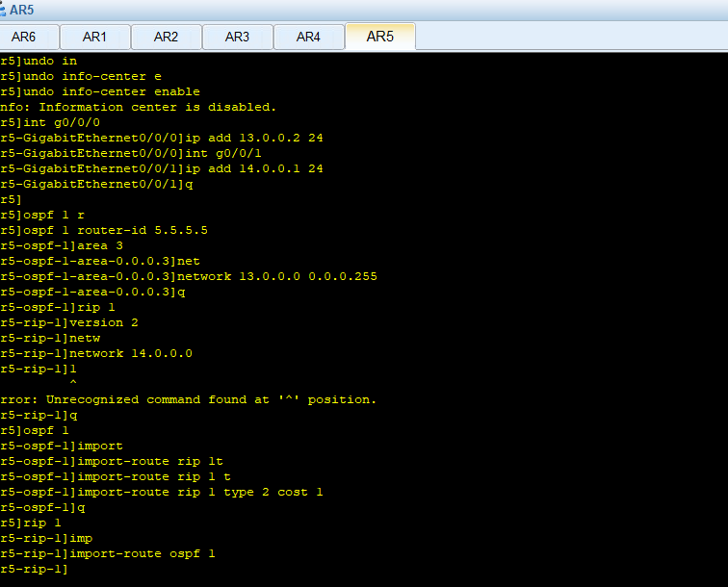Image resolution: width=728 pixels, height=587 pixels.
Task: Click the 'import-route ospf 1' line
Action: point(107,553)
